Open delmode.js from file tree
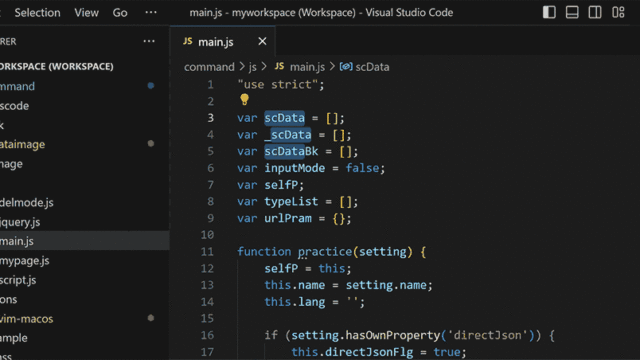This screenshot has height=360, width=640. click(x=27, y=202)
